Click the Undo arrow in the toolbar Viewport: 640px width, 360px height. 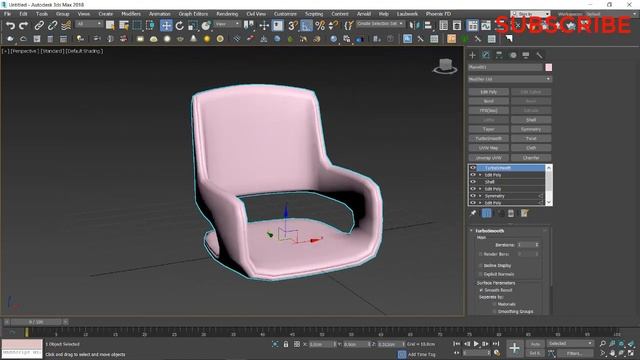point(10,26)
